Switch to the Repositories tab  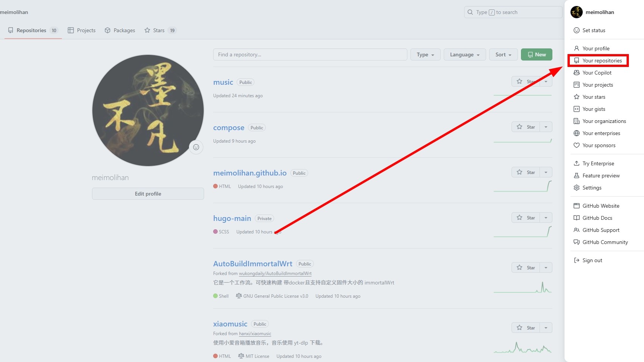[33, 30]
